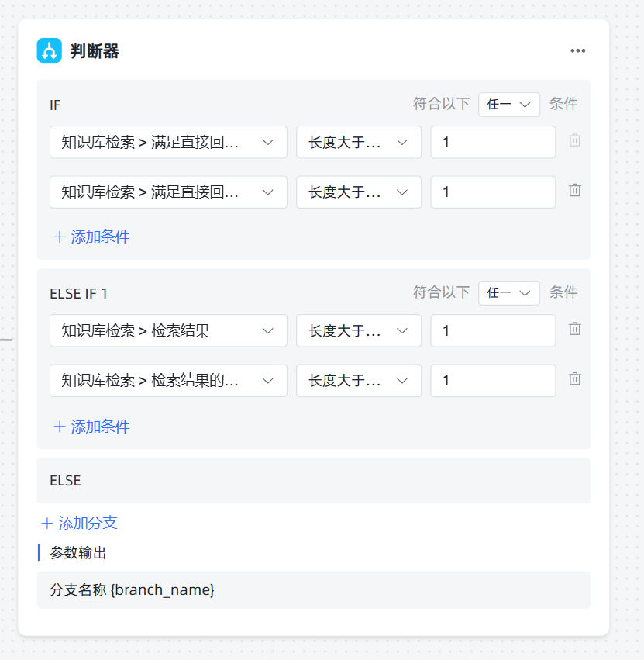Expand the first IF variable selector dropdown
The width and height of the screenshot is (644, 660).
click(x=168, y=142)
